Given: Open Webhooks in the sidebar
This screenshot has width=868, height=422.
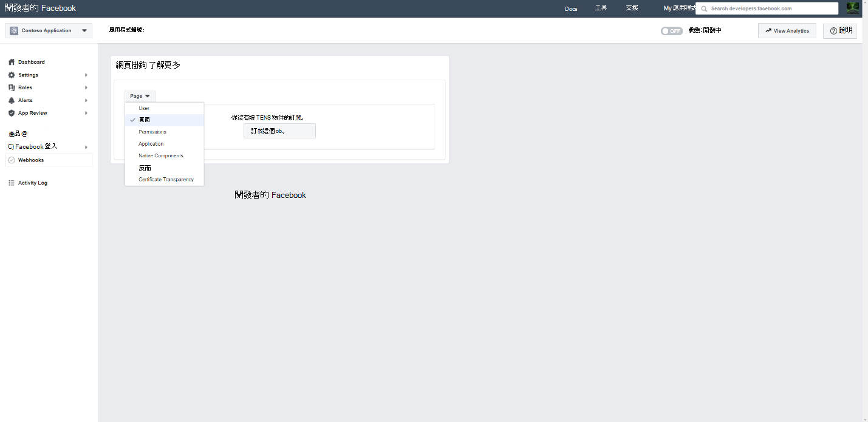Looking at the screenshot, I should 49,160.
